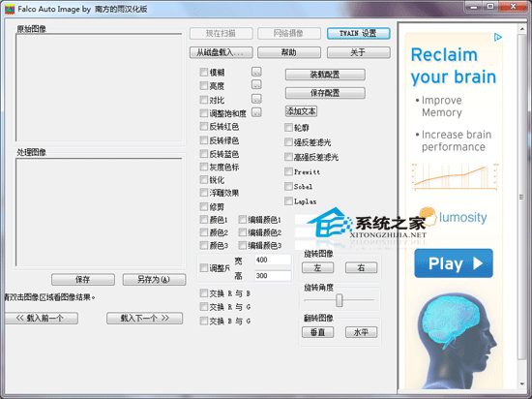
Task: Rotate image left with 左 button
Action: [317, 267]
